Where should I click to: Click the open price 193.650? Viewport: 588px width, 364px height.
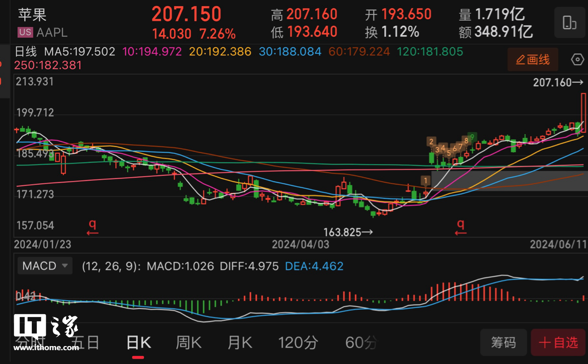click(406, 14)
